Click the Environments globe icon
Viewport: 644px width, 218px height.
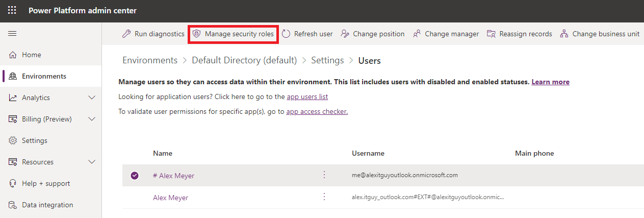pyautogui.click(x=13, y=76)
